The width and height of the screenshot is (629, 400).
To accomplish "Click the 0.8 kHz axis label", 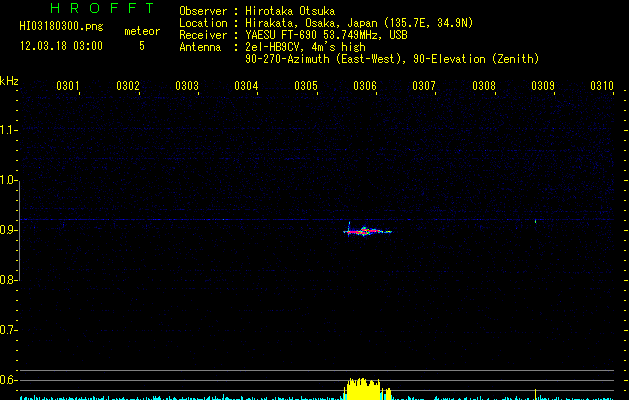I will [x=8, y=280].
